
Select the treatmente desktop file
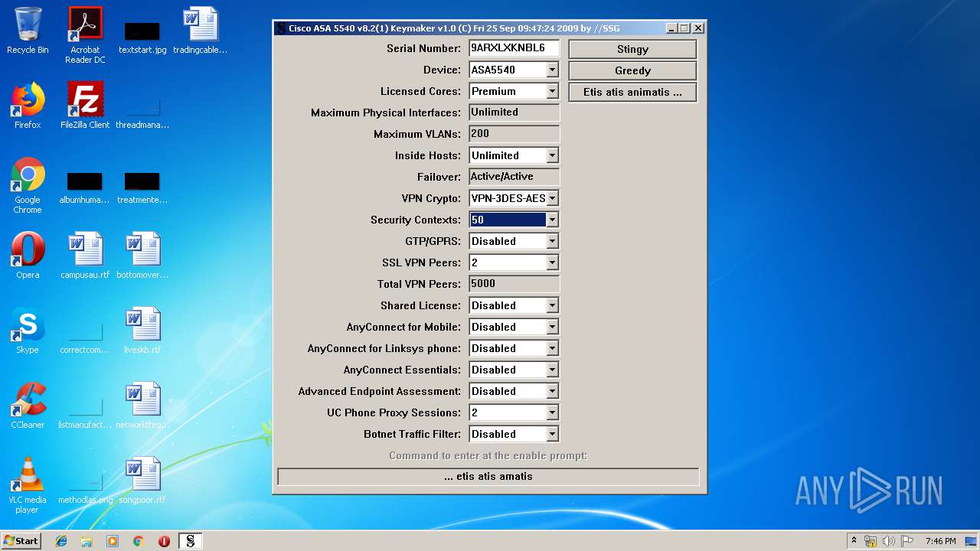click(x=142, y=188)
